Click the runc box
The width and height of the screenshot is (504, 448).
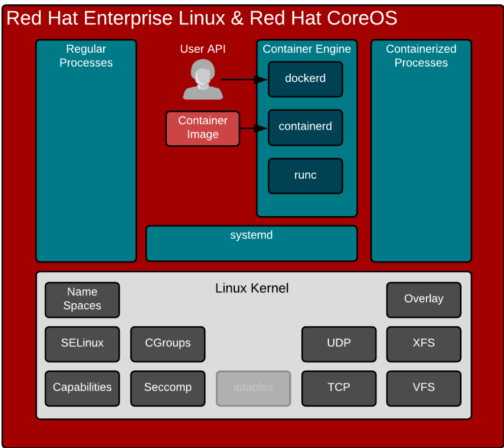(305, 176)
